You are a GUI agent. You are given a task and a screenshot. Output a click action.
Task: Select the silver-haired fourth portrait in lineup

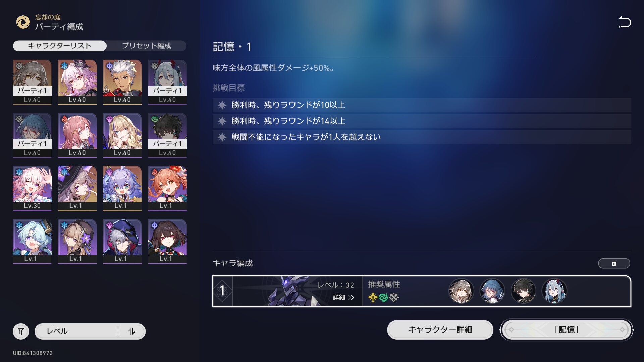pos(554,291)
